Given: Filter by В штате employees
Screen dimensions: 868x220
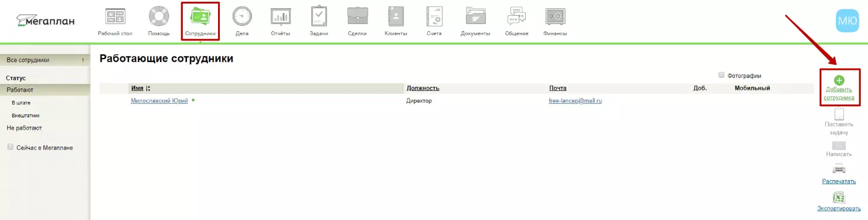Looking at the screenshot, I should [x=21, y=103].
